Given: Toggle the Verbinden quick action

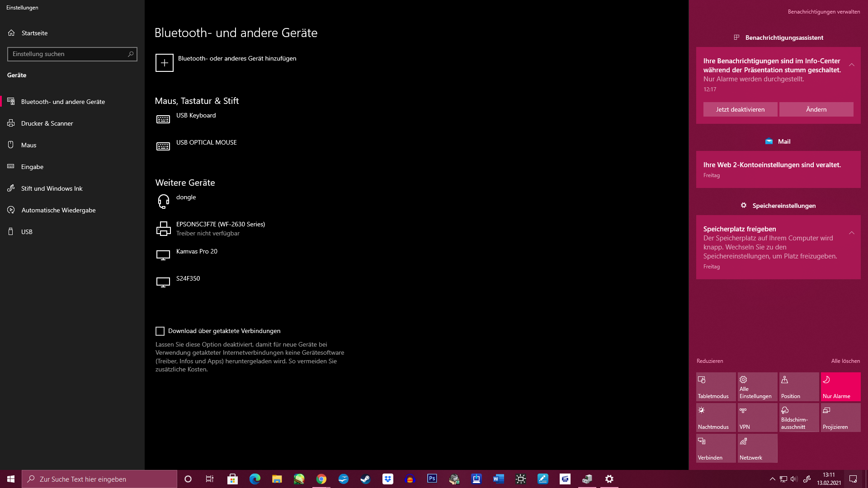Looking at the screenshot, I should [x=716, y=448].
